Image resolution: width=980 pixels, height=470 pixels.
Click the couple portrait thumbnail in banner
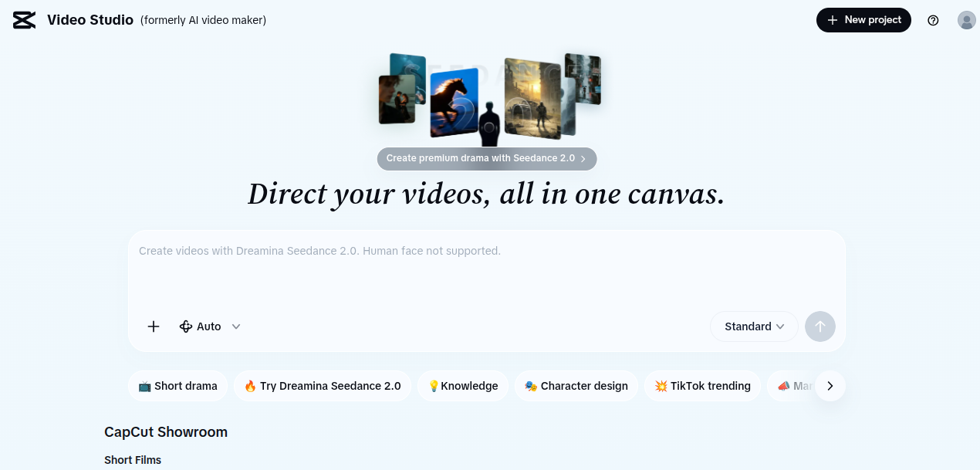click(x=397, y=99)
